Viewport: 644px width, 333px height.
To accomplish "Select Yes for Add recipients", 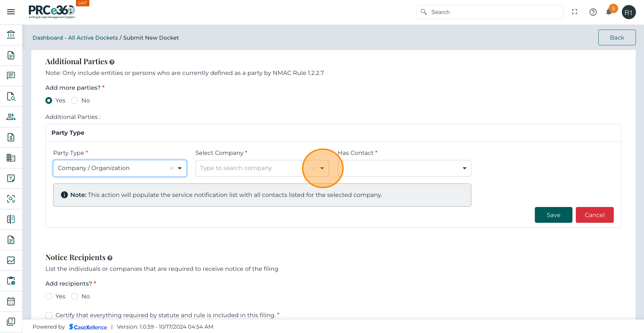I will [49, 296].
